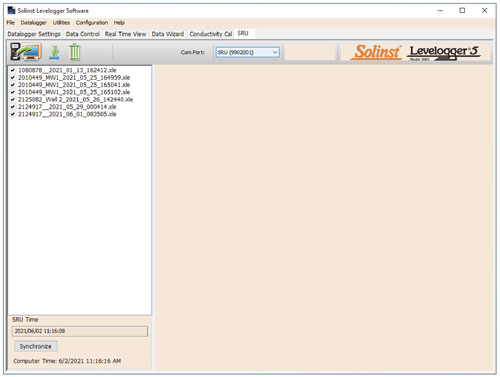
Task: Toggle the 2010449_MW1_2021_05_25_165102.xle checkbox
Action: point(13,92)
